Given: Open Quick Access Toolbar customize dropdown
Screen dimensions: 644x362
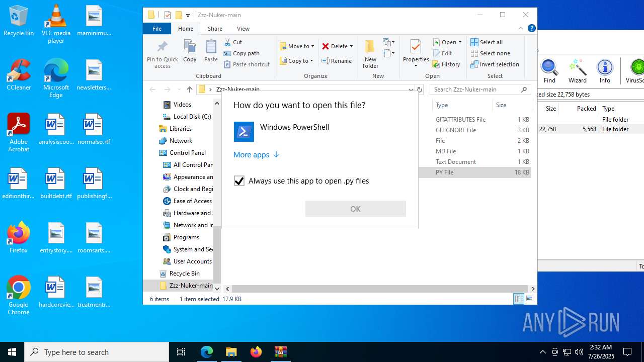Looking at the screenshot, I should click(188, 15).
